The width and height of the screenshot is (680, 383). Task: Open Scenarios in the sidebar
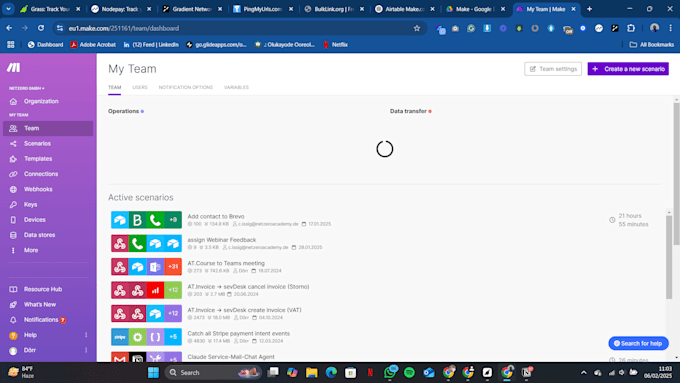37,144
